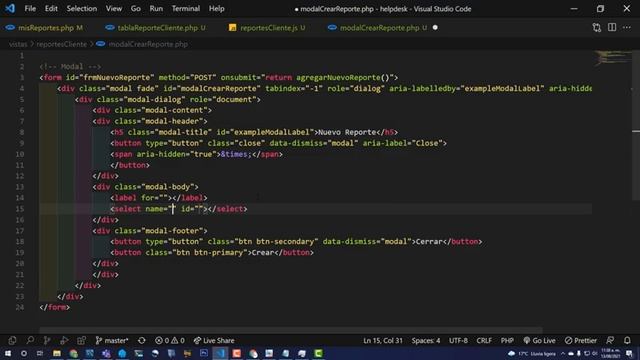Open File Explorer from the taskbar
The height and width of the screenshot is (360, 640).
(57, 353)
